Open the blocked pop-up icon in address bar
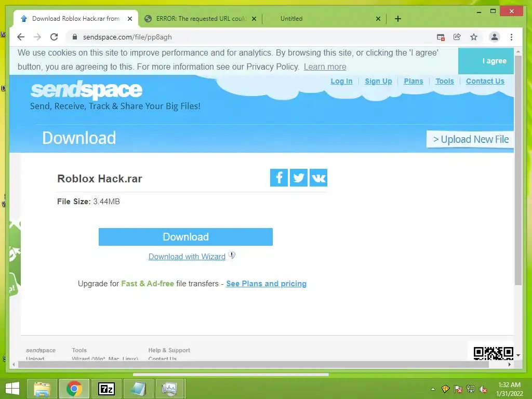This screenshot has height=399, width=532. click(x=441, y=37)
